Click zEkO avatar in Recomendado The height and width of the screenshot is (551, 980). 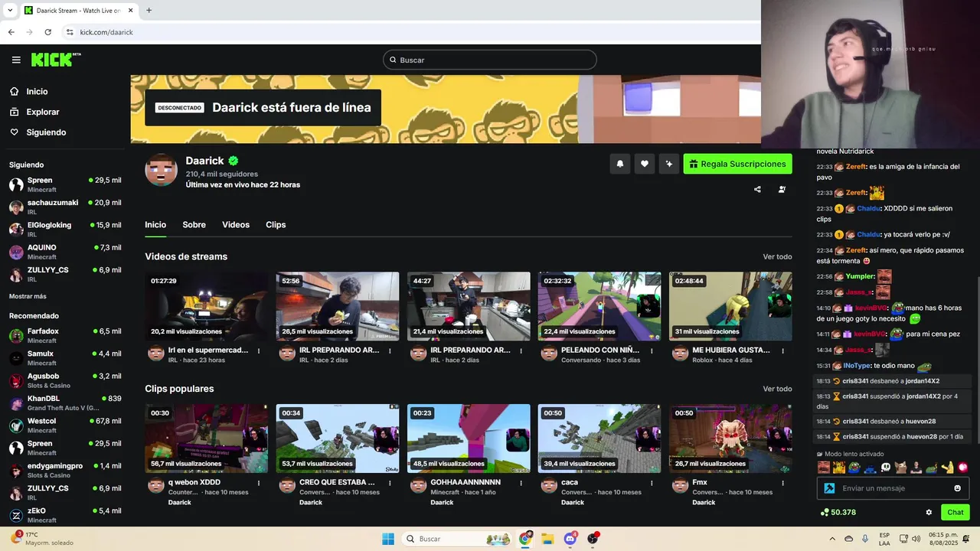tap(16, 515)
